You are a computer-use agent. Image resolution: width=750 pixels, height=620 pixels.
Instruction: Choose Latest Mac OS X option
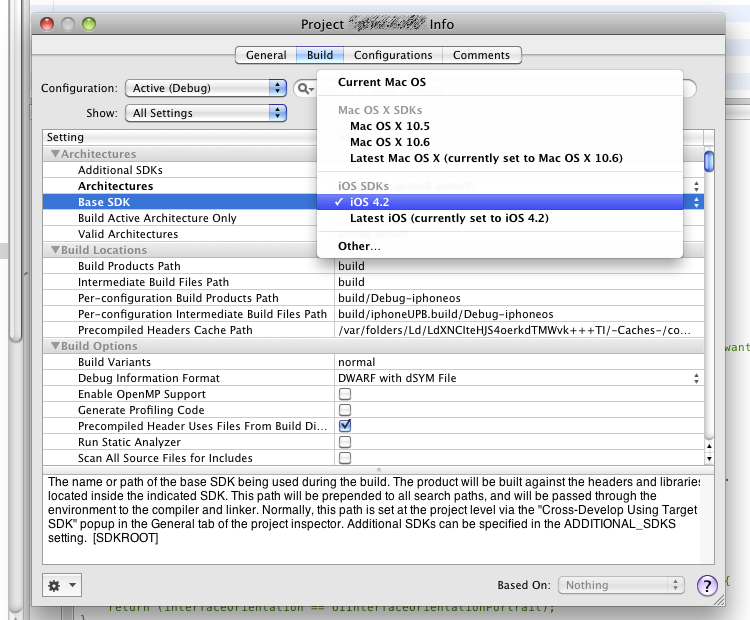500,158
